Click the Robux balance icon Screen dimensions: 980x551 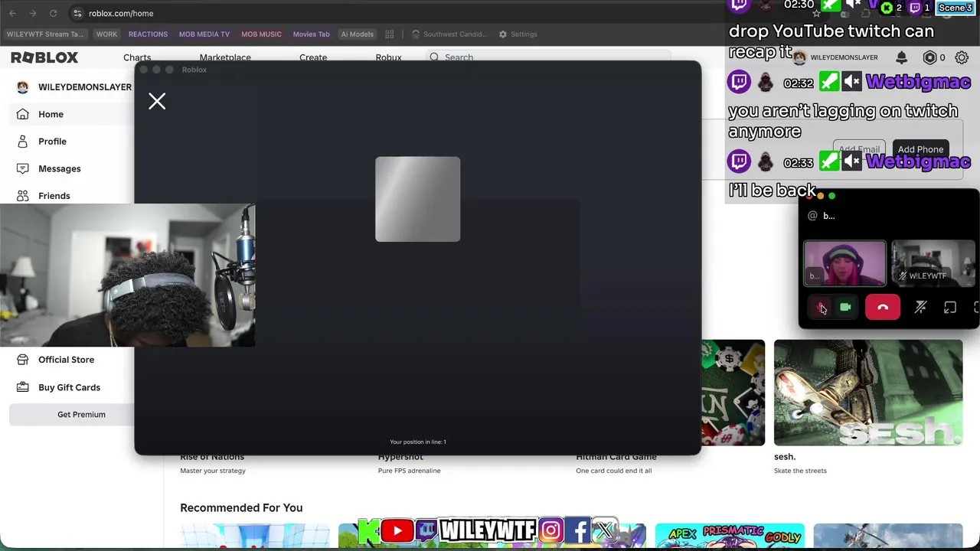pyautogui.click(x=929, y=57)
